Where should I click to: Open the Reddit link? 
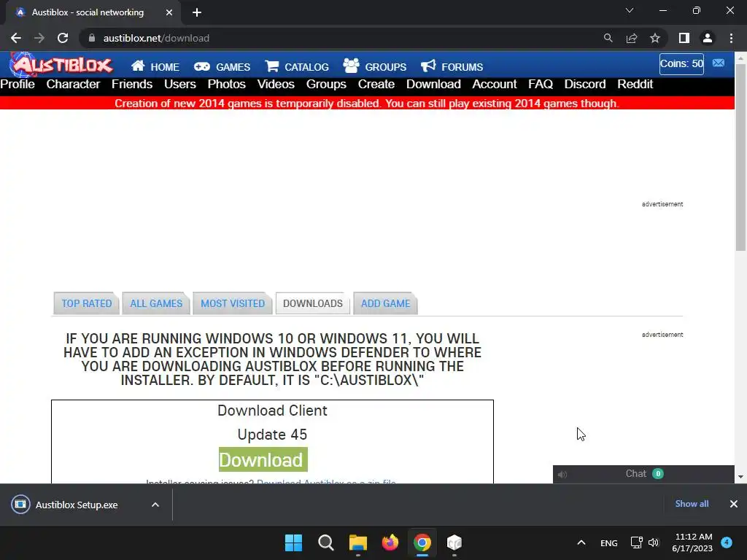coord(635,85)
